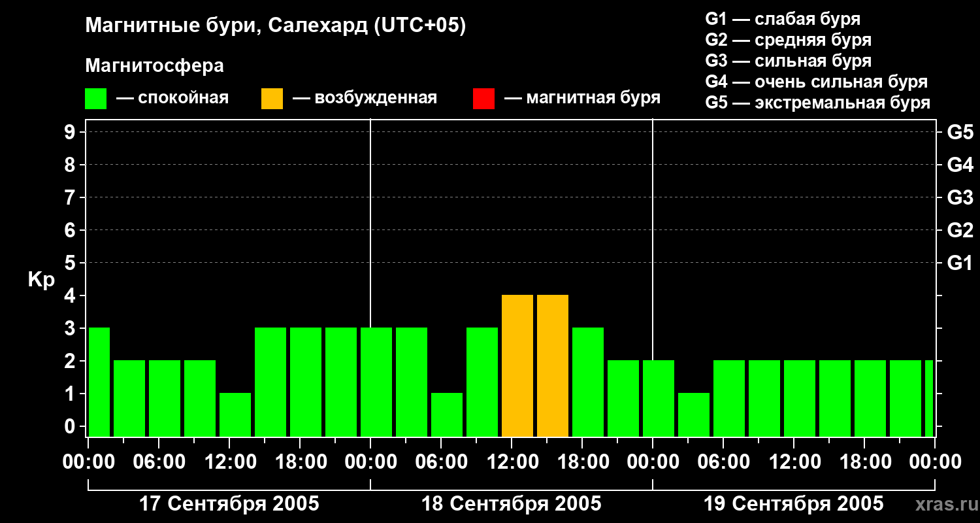The height and width of the screenshot is (523, 980).
Task: Click the Kp 1 bar on 18 September
Action: [x=447, y=414]
